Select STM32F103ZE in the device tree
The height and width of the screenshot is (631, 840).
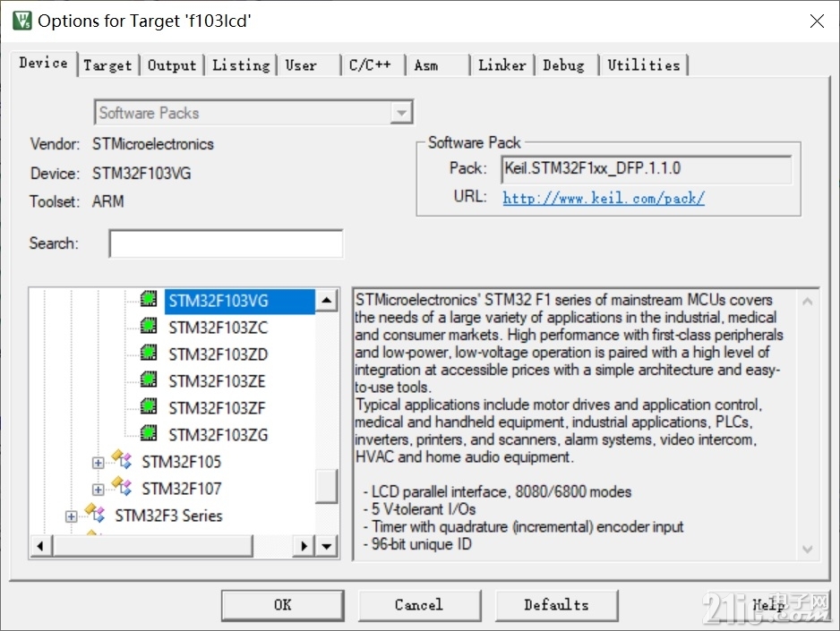coord(217,381)
